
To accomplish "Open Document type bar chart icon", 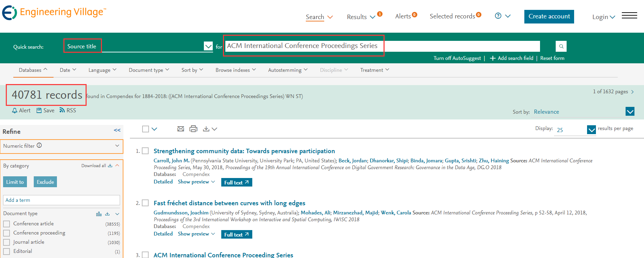I will click(x=99, y=214).
